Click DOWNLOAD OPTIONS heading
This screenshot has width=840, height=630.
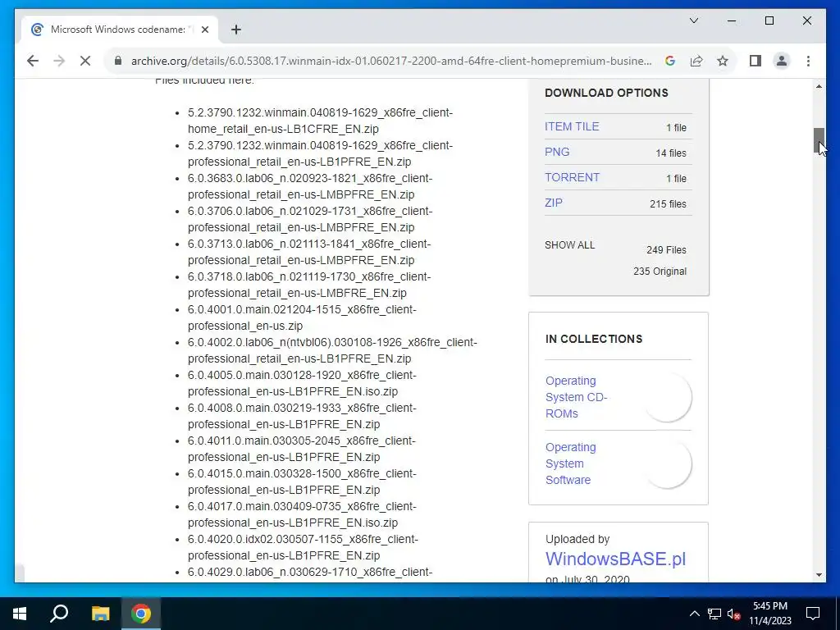[606, 93]
